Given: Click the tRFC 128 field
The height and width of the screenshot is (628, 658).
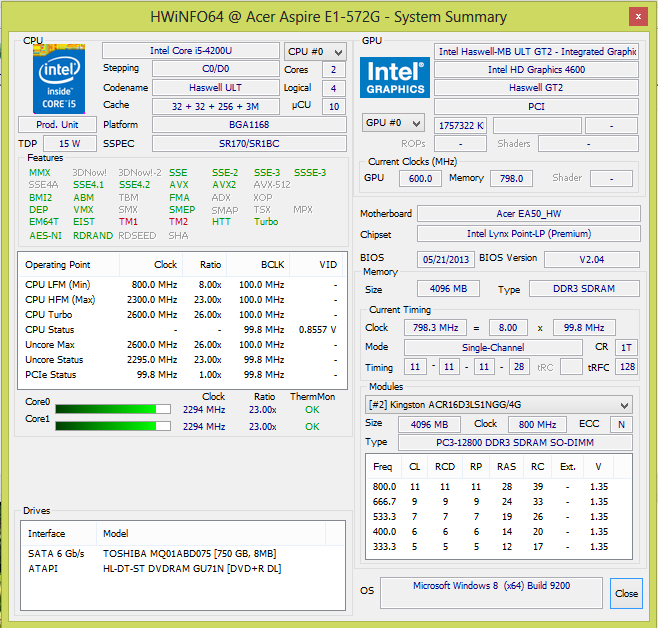Looking at the screenshot, I should pos(627,367).
